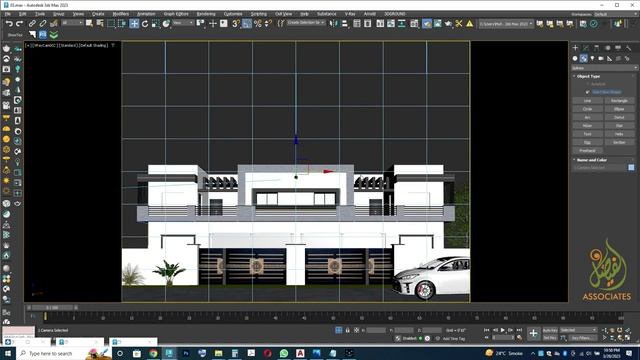The image size is (640, 360).
Task: Click the Unlink Selection icon
Action: (42, 24)
